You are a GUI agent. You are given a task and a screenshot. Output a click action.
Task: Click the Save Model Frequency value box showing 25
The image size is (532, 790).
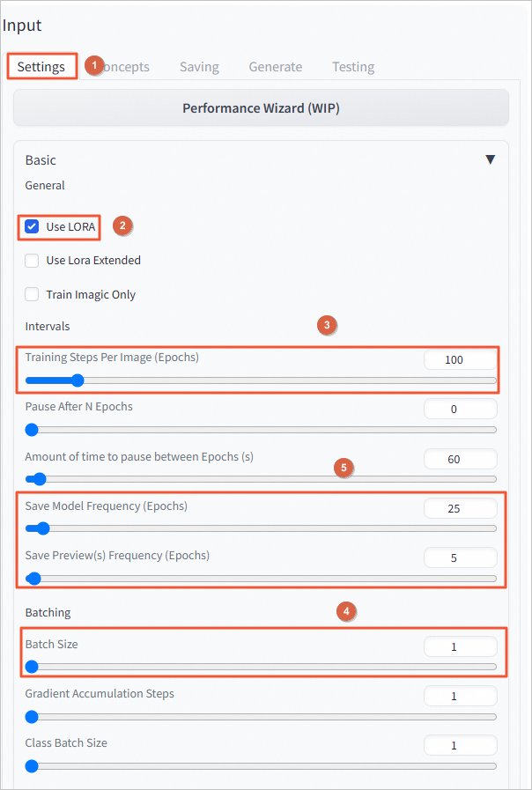461,508
